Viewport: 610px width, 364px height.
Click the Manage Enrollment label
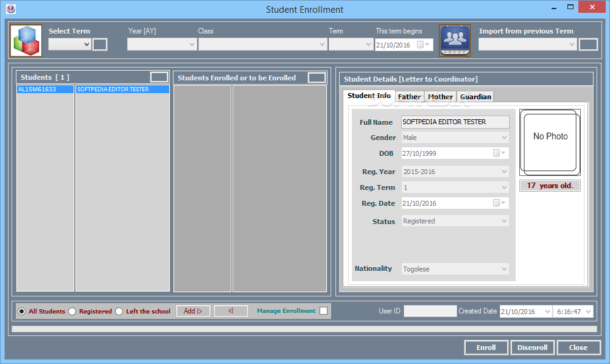[x=286, y=310]
